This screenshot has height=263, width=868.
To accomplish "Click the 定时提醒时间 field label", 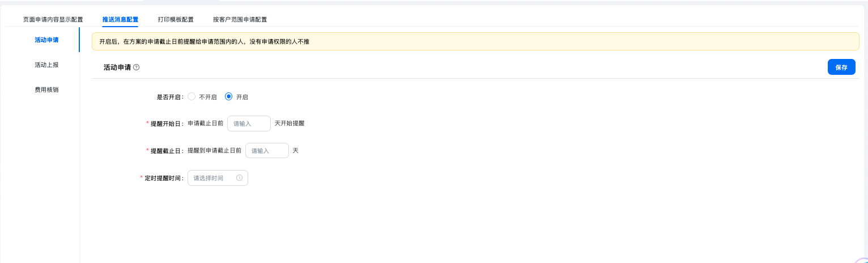I will [x=164, y=178].
